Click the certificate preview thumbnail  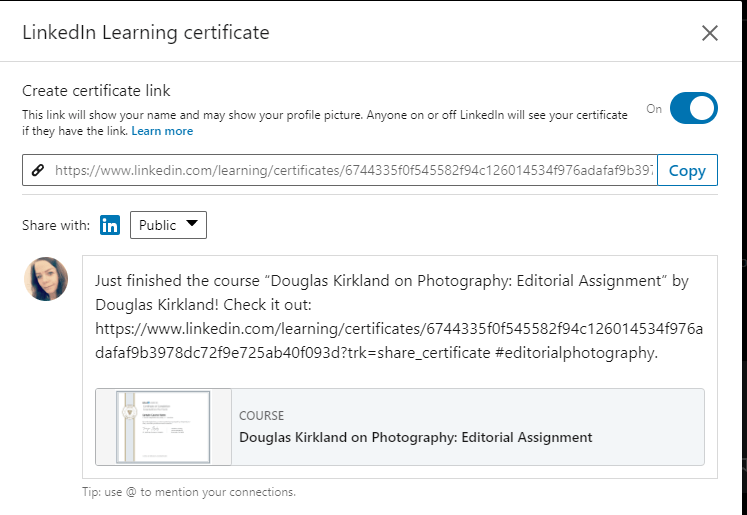click(164, 427)
